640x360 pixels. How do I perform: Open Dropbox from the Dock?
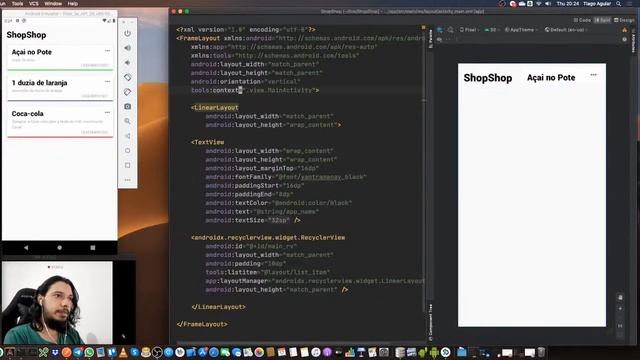55,352
